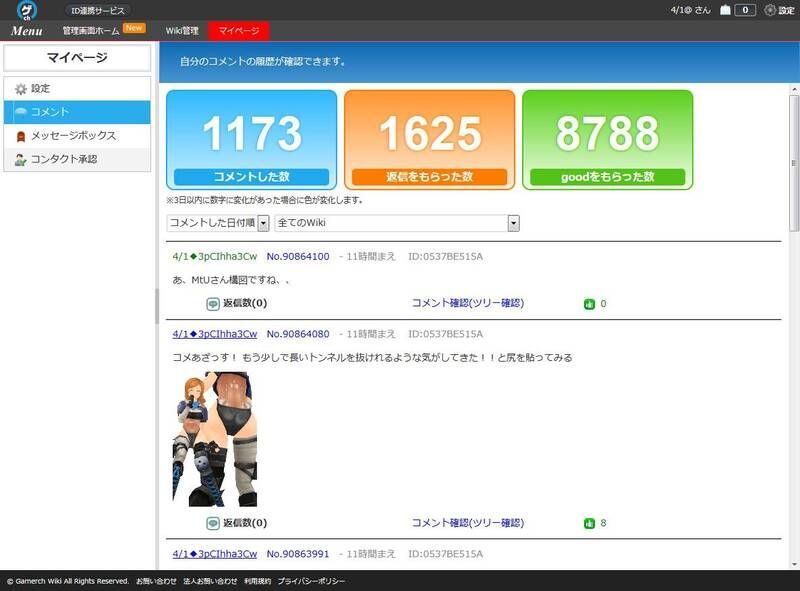This screenshot has height=591, width=800.
Task: Click the マイページ sidebar header
Action: (77, 58)
